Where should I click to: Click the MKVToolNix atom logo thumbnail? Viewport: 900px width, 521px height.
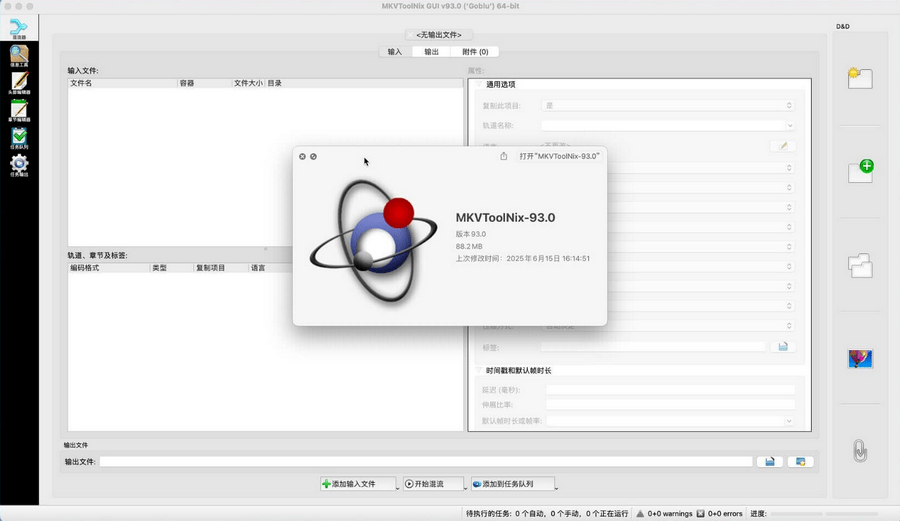(374, 240)
